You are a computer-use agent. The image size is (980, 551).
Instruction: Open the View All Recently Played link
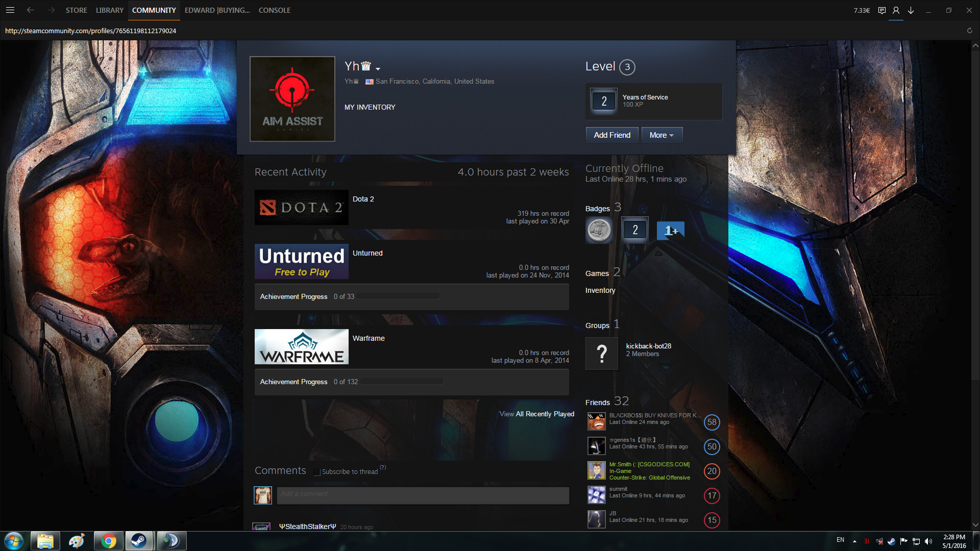[536, 414]
